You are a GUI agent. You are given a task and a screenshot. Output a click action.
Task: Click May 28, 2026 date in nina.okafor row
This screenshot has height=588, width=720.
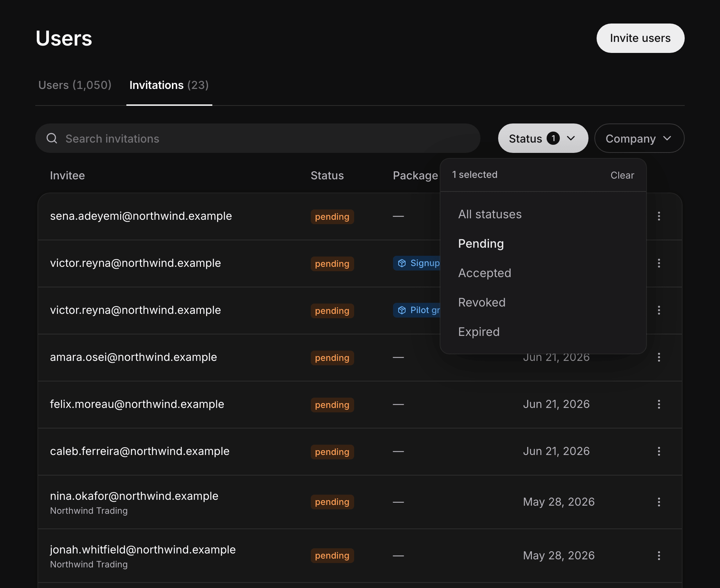point(559,502)
